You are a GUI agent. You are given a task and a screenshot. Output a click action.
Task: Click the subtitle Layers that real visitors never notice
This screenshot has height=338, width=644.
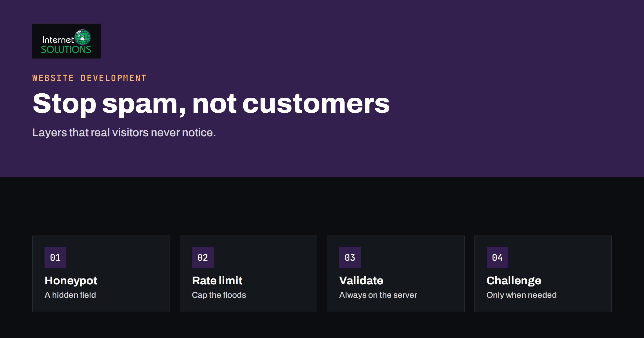[x=124, y=133]
